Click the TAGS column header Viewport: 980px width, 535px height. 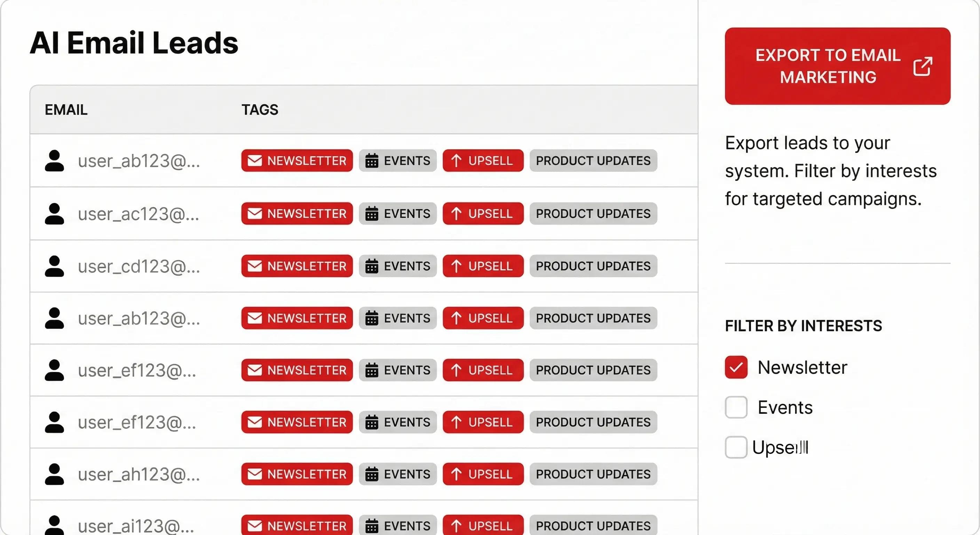coord(260,110)
